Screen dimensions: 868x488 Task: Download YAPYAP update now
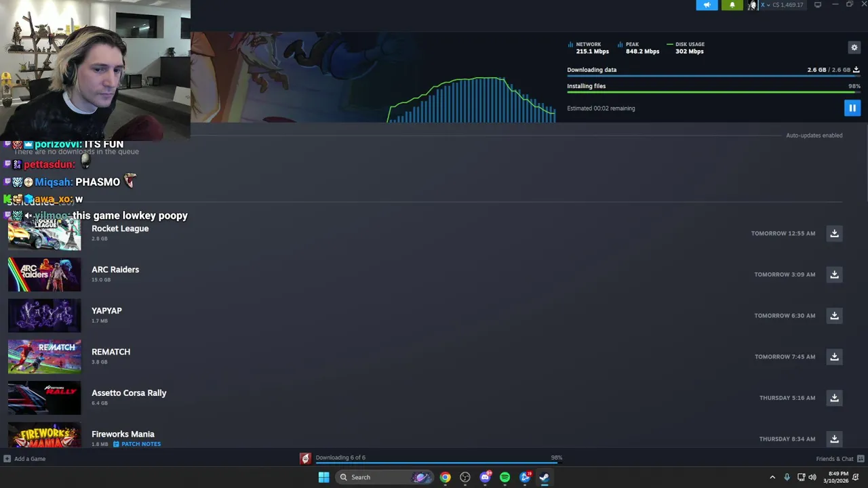pyautogui.click(x=834, y=315)
